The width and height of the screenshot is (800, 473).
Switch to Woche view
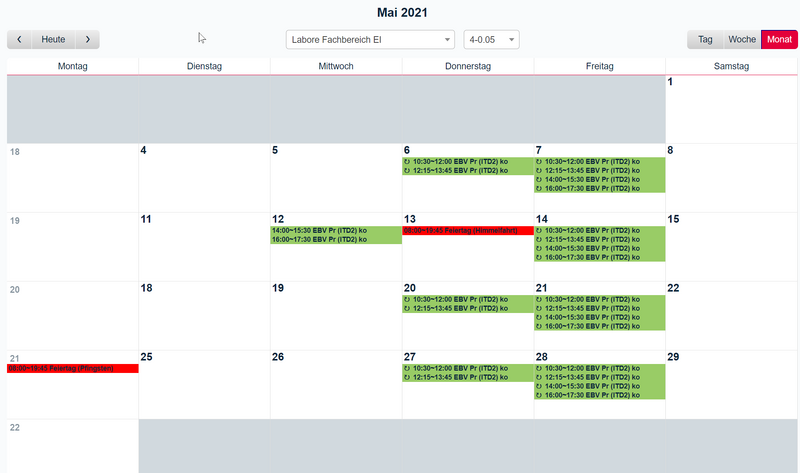click(x=742, y=39)
